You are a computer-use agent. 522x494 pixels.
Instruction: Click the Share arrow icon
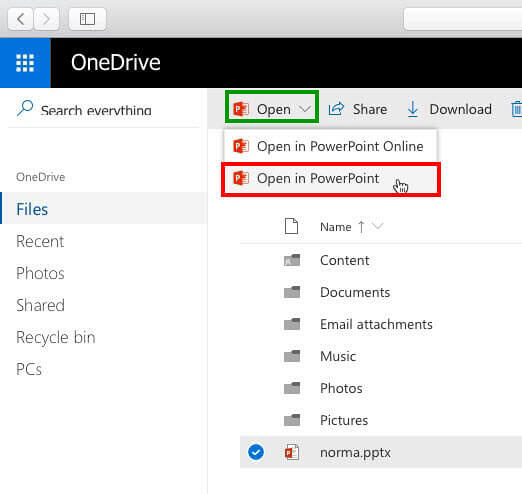(x=336, y=109)
